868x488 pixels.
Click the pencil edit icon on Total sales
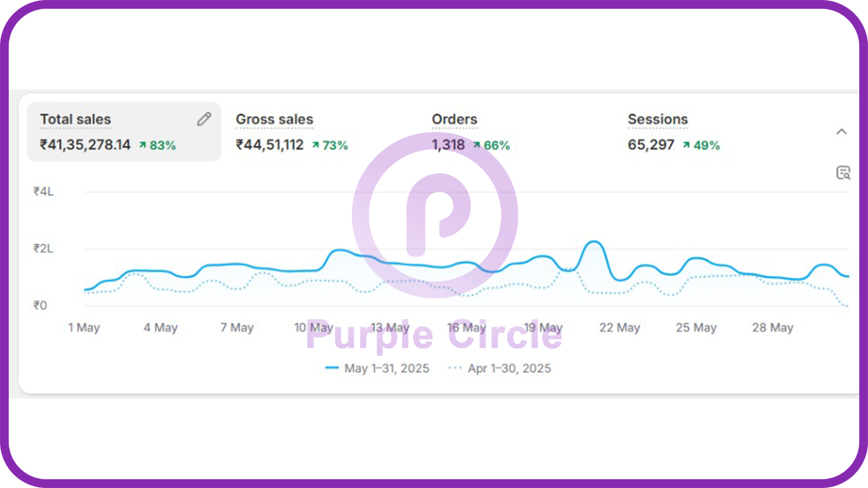pyautogui.click(x=203, y=119)
